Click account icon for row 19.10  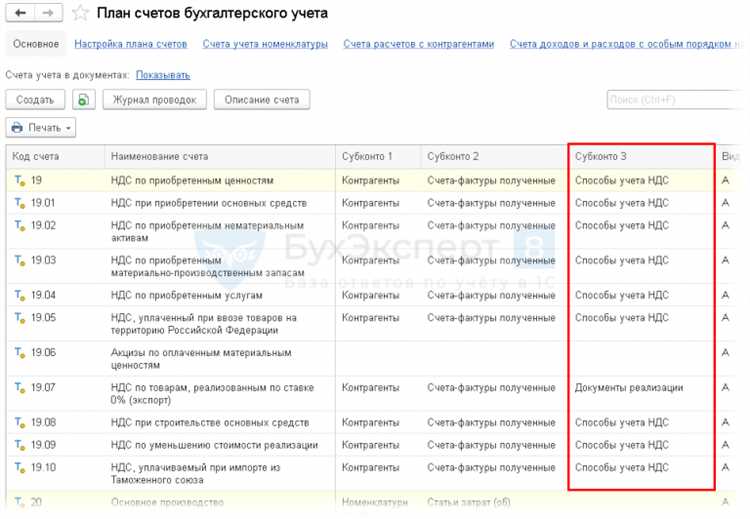click(19, 466)
